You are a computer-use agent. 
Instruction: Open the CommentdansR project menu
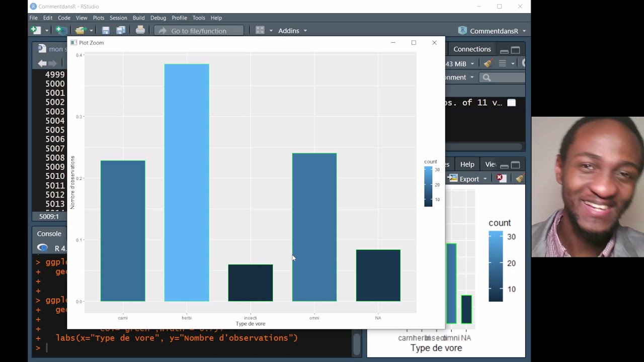coord(492,31)
